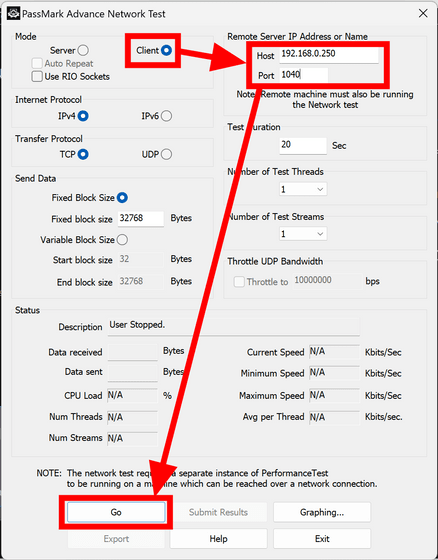The height and width of the screenshot is (560, 438).
Task: Click the Help button
Action: point(218,539)
